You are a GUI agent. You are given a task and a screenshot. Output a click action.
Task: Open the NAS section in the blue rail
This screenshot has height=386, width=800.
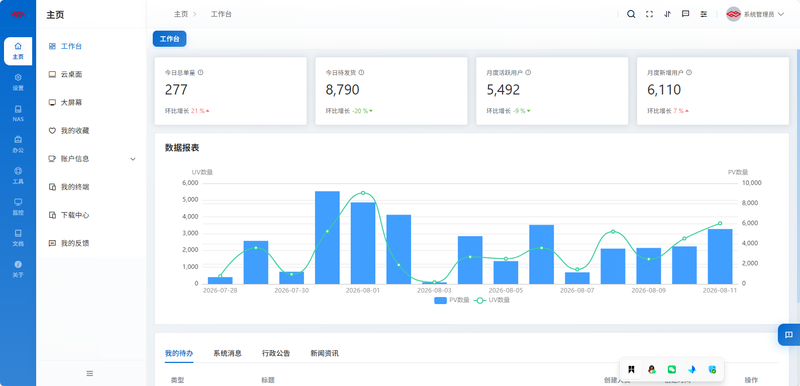18,113
